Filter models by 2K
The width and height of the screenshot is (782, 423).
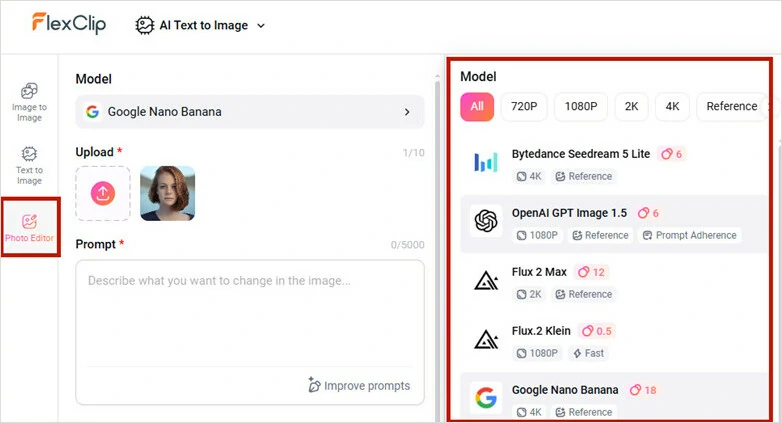tap(631, 106)
